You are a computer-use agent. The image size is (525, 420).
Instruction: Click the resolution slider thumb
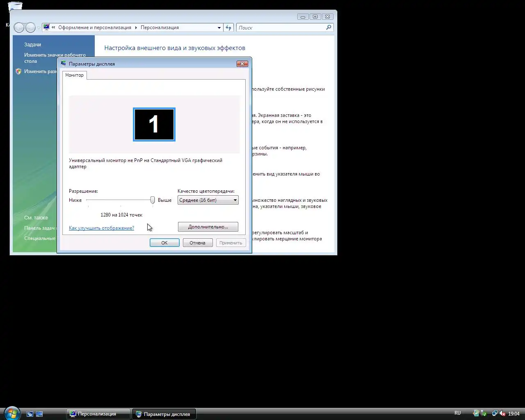point(153,200)
